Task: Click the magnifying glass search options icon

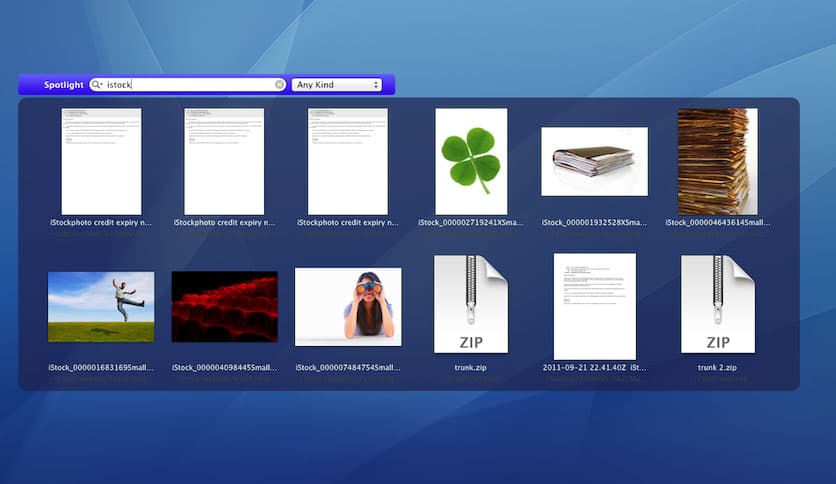Action: [98, 85]
